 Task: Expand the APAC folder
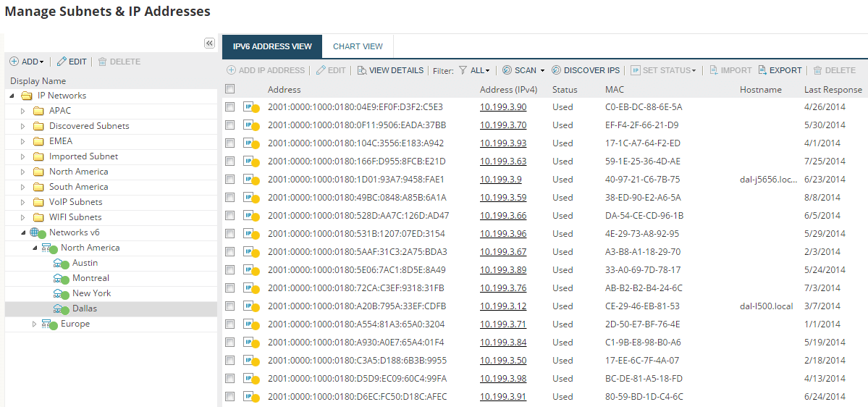22,111
